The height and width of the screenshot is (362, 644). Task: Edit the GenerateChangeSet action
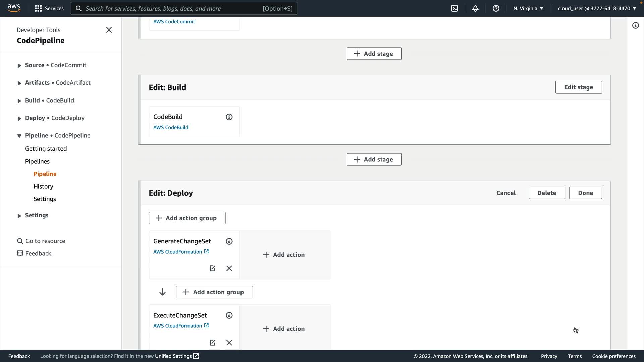[x=212, y=268]
